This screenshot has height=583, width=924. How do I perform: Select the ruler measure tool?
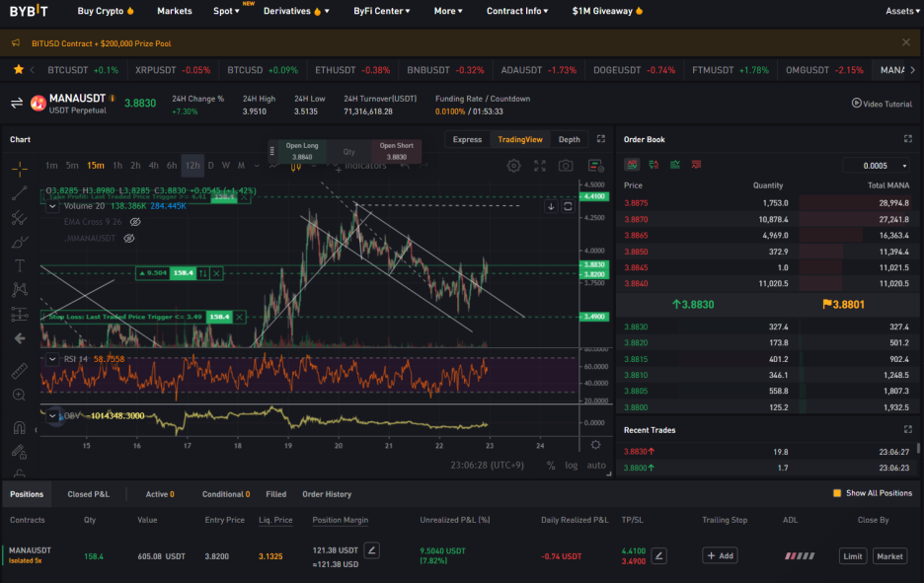20,370
